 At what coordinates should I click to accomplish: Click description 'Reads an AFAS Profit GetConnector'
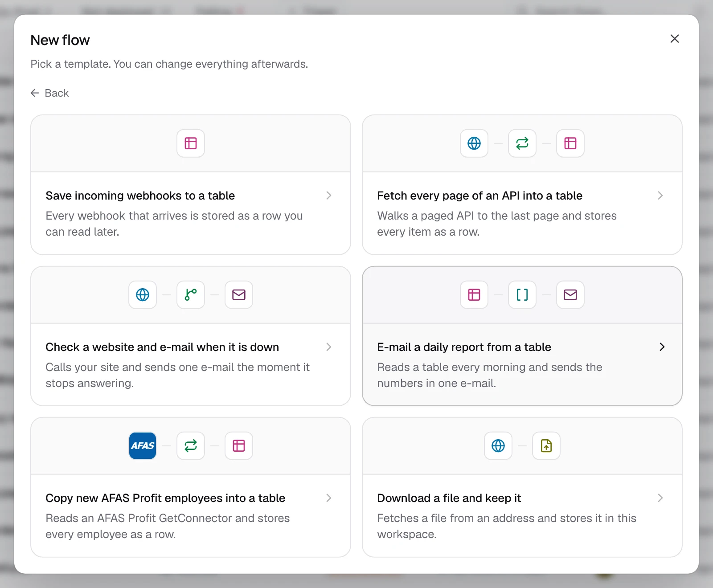click(168, 526)
